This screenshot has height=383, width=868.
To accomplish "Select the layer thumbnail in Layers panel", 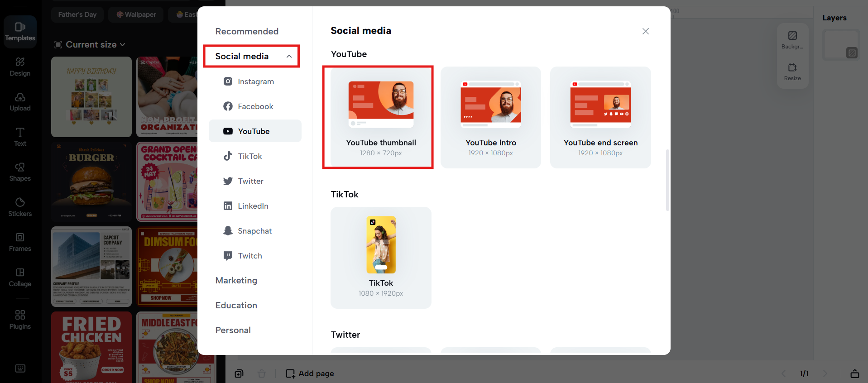I will 841,45.
